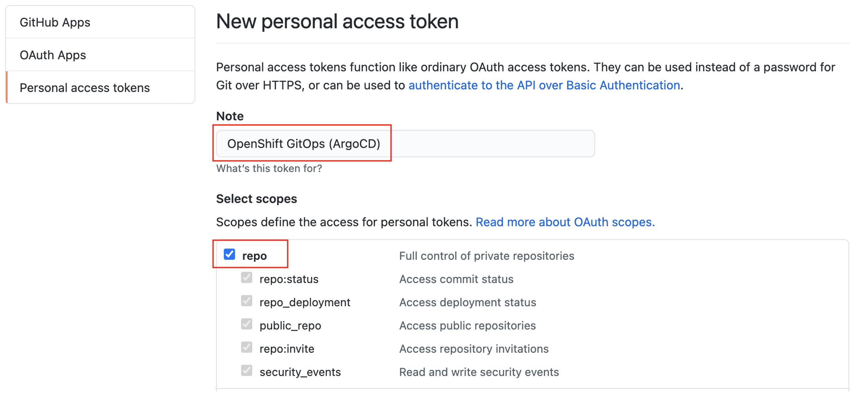868x400 pixels.
Task: Click the security_events scope label text
Action: [300, 372]
